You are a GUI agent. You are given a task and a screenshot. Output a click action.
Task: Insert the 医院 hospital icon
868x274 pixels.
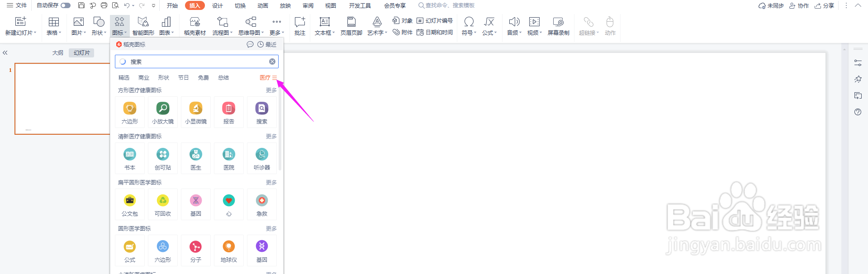(229, 158)
